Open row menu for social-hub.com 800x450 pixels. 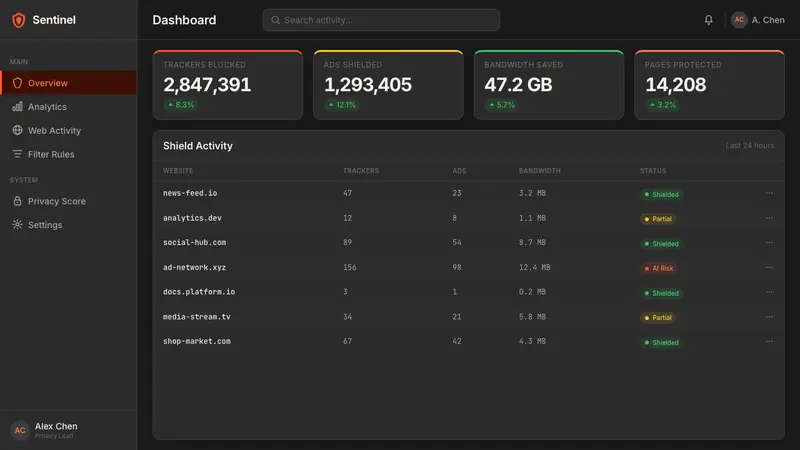769,242
